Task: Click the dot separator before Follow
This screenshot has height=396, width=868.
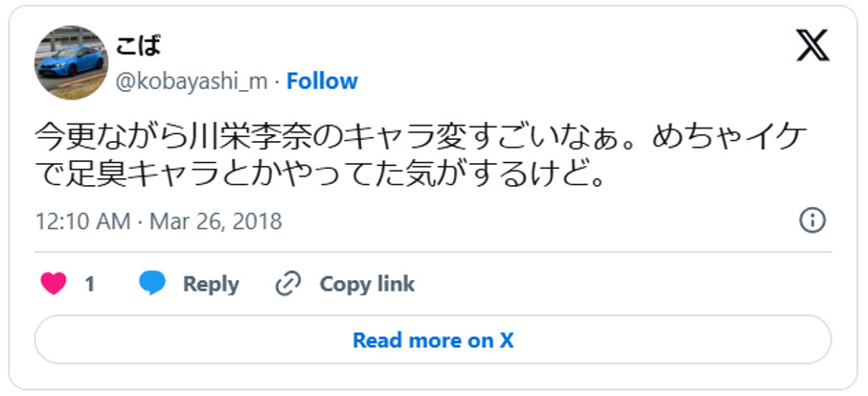Action: point(278,82)
